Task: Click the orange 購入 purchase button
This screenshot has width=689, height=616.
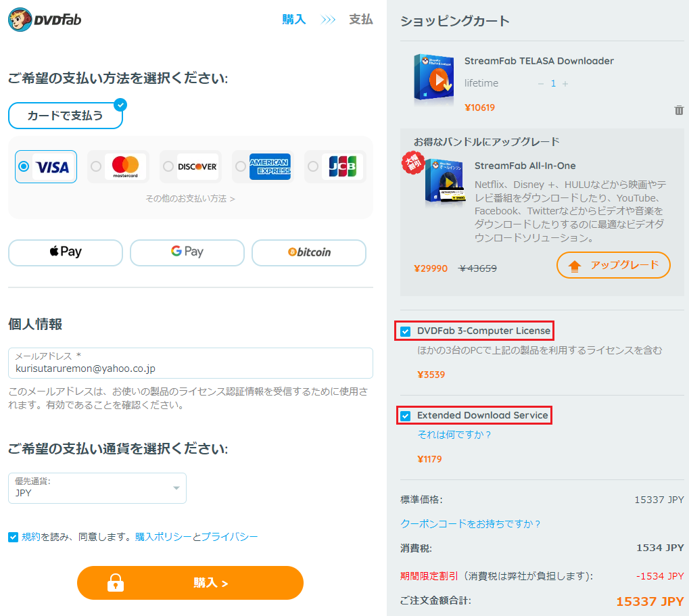Action: point(190,583)
